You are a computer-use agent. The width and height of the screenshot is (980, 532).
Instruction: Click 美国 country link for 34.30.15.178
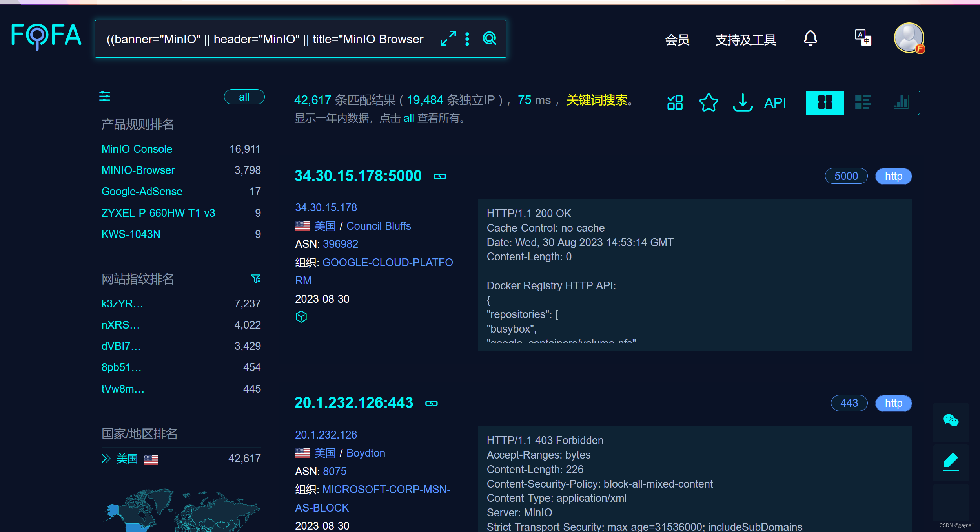(325, 226)
